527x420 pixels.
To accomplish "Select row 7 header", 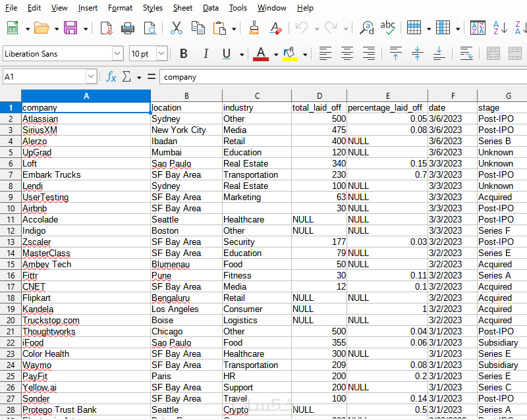I will click(x=11, y=174).
